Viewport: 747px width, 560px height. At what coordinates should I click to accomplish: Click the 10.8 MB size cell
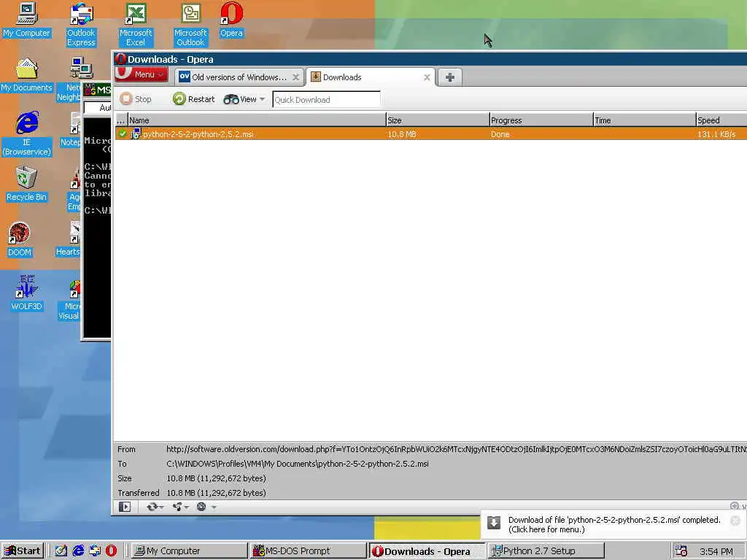pos(402,134)
